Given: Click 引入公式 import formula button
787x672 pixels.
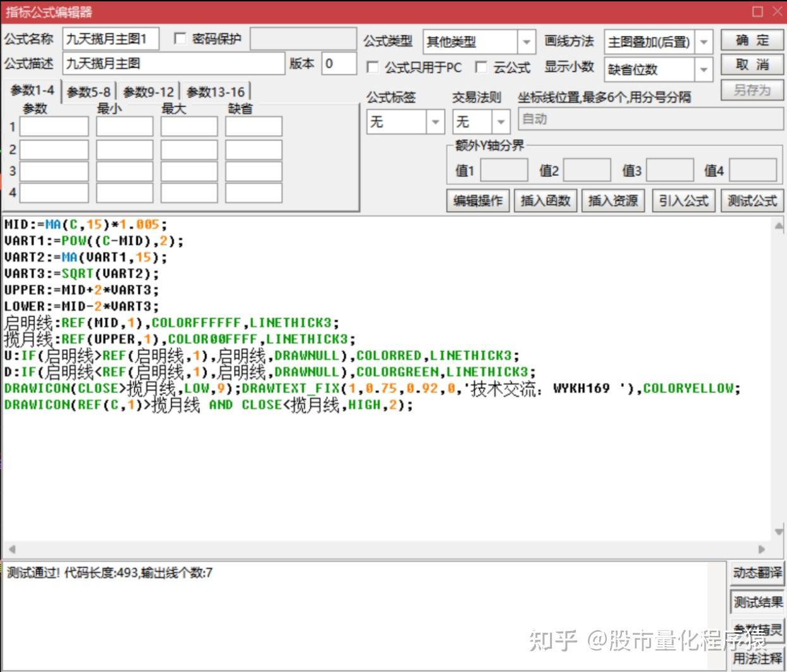Looking at the screenshot, I should pyautogui.click(x=683, y=200).
